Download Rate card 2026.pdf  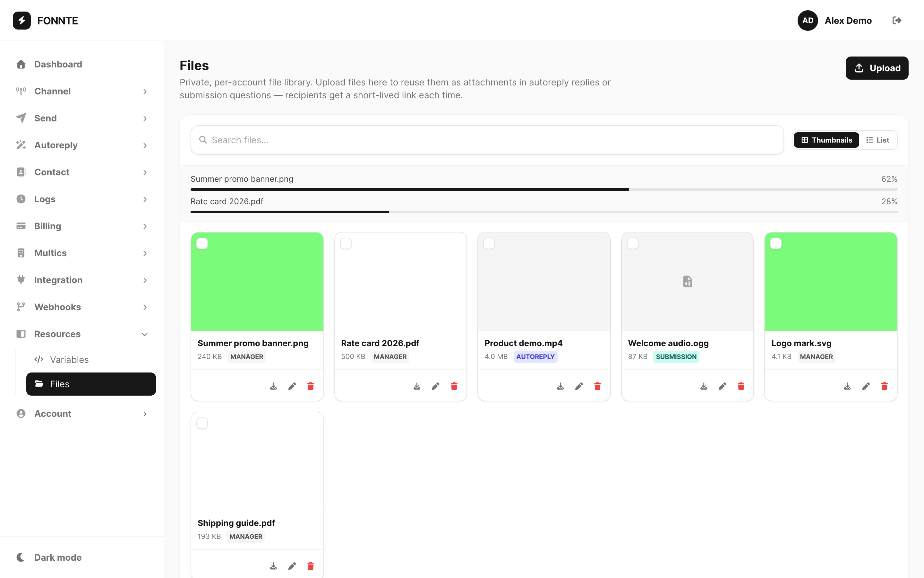click(x=417, y=386)
